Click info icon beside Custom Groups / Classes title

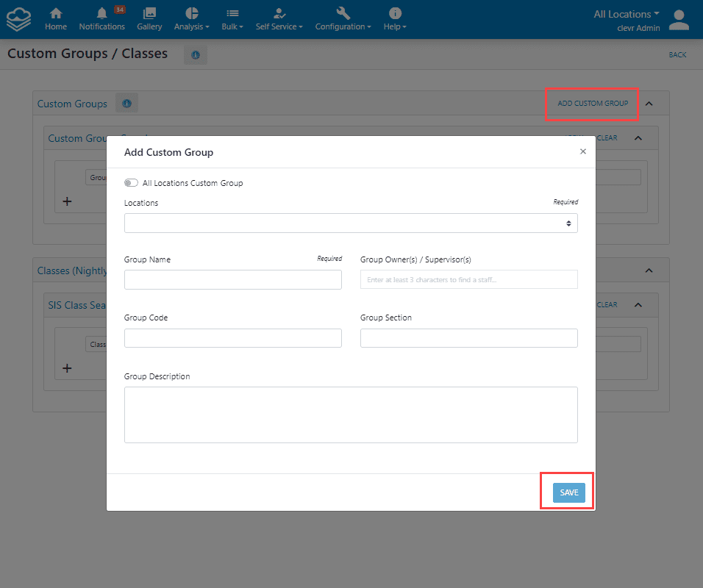click(x=196, y=54)
